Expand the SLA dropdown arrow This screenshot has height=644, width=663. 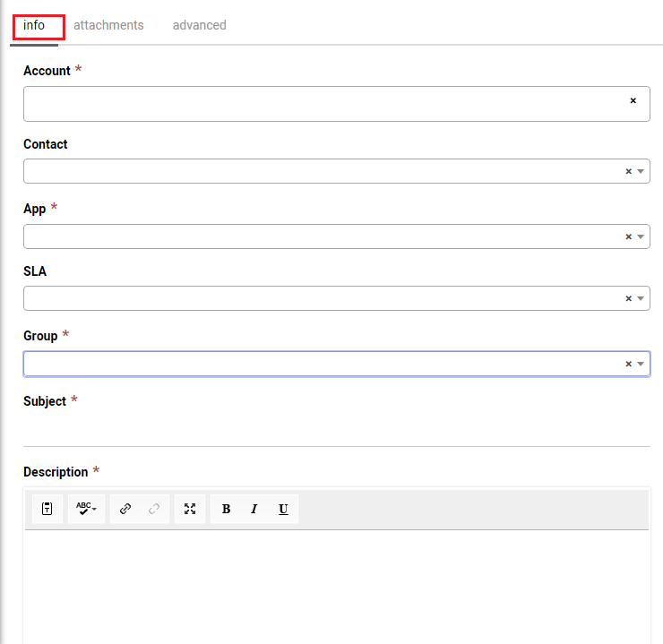tap(641, 298)
